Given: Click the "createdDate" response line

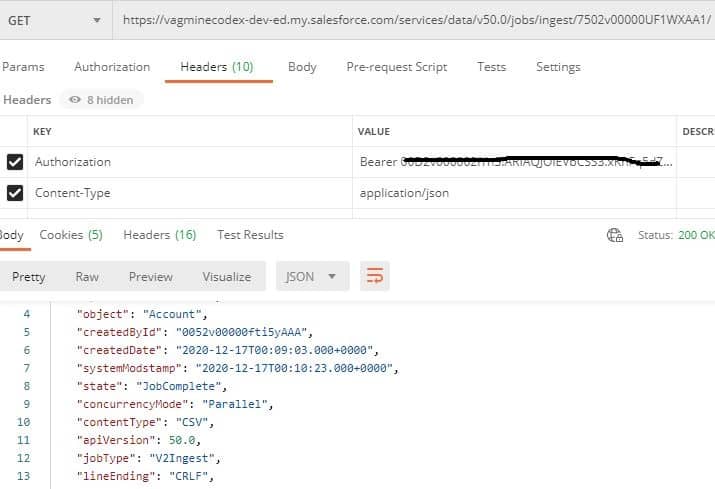Looking at the screenshot, I should click(228, 350).
